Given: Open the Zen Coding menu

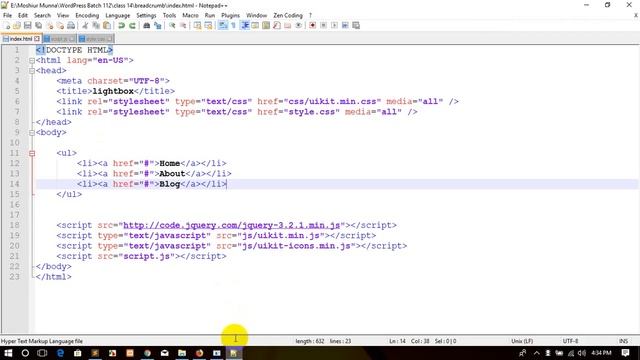Looking at the screenshot, I should coord(288,15).
